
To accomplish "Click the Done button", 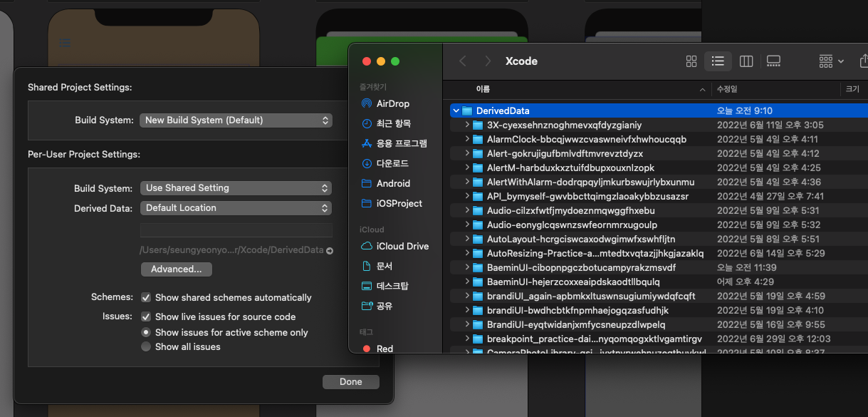I will point(350,382).
